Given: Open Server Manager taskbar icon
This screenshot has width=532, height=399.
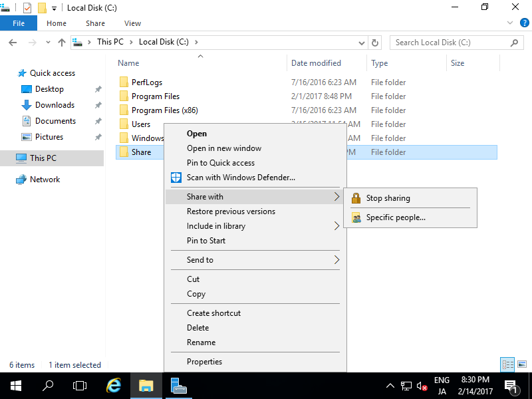Looking at the screenshot, I should (178, 385).
